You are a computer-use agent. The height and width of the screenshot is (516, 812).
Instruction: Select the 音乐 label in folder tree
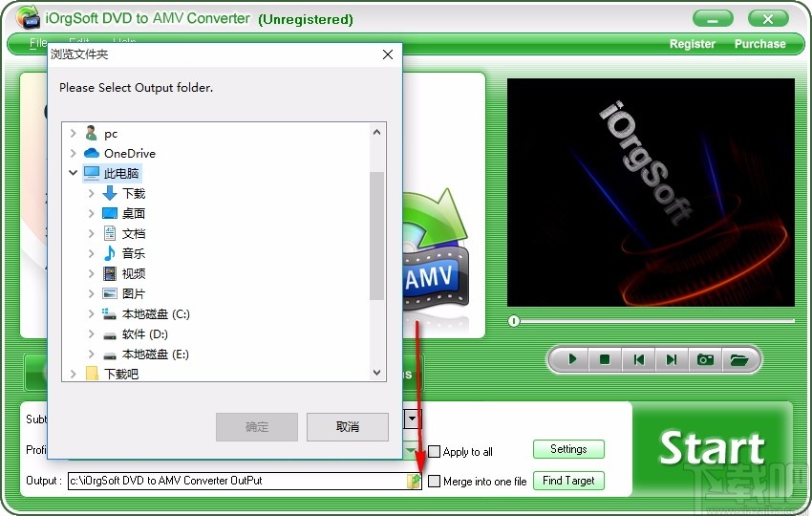coord(134,253)
